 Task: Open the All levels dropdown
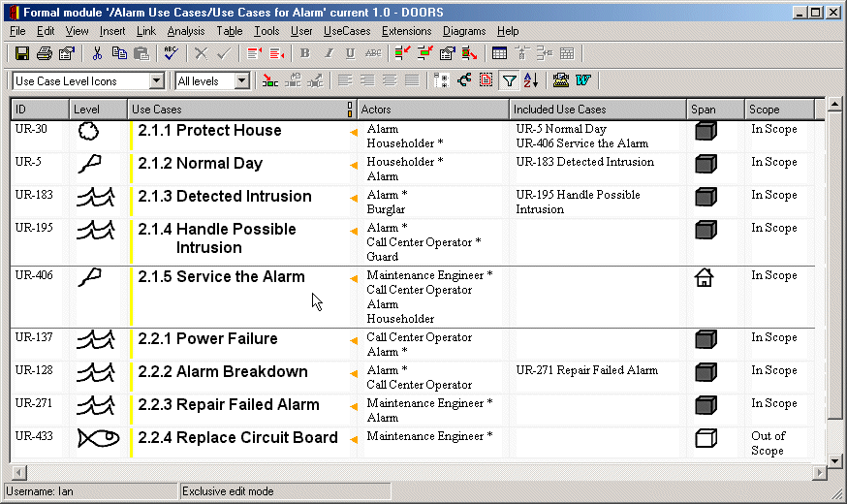242,81
